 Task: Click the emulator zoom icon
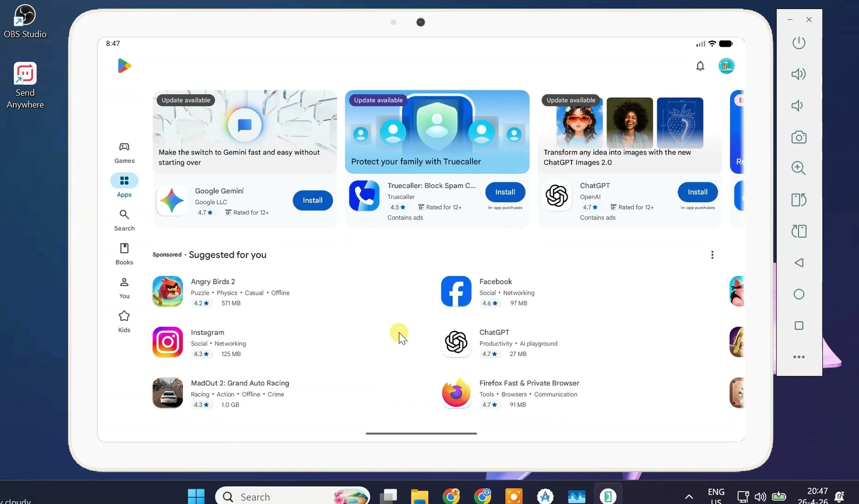pos(799,168)
